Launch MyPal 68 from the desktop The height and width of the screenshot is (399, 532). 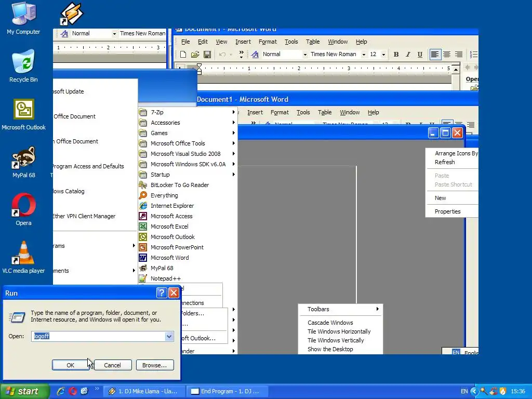(23, 162)
